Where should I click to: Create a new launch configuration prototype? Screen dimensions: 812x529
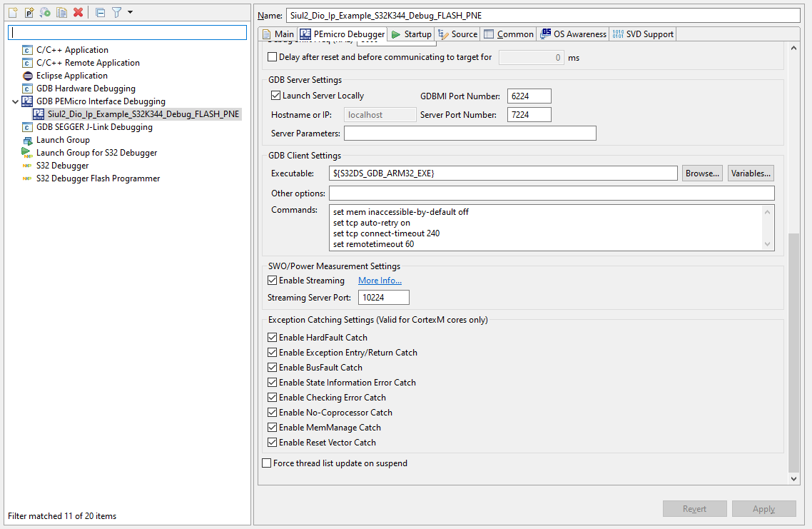coord(29,12)
